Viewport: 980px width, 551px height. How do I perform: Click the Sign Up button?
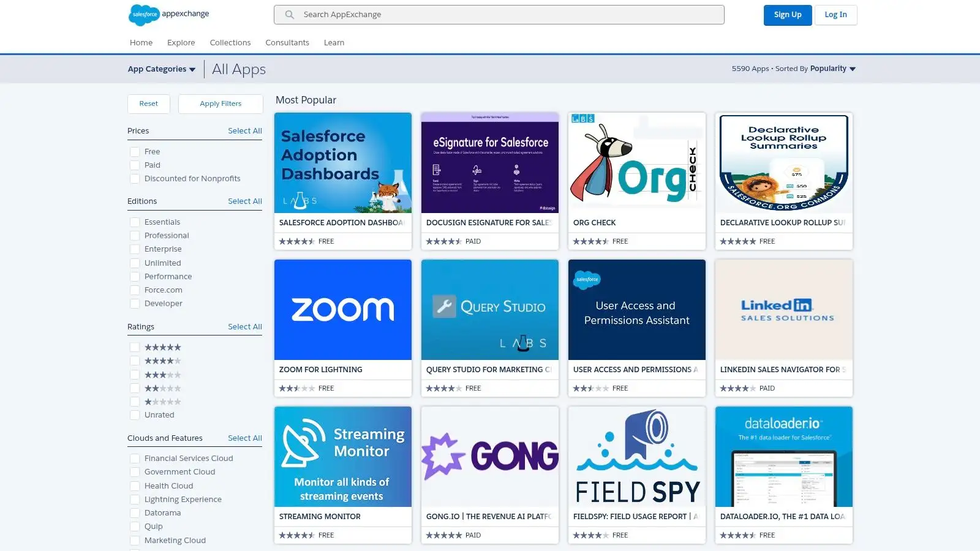788,15
